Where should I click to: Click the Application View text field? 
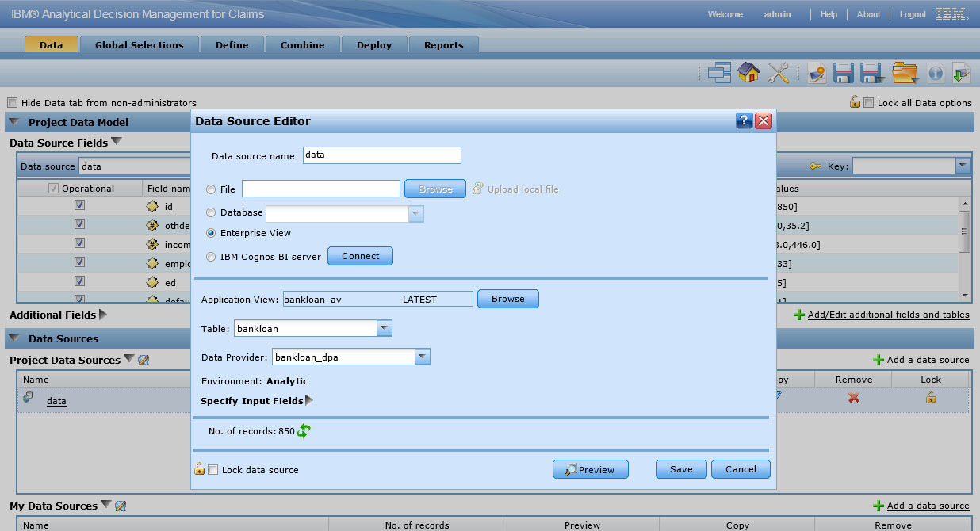pyautogui.click(x=377, y=299)
